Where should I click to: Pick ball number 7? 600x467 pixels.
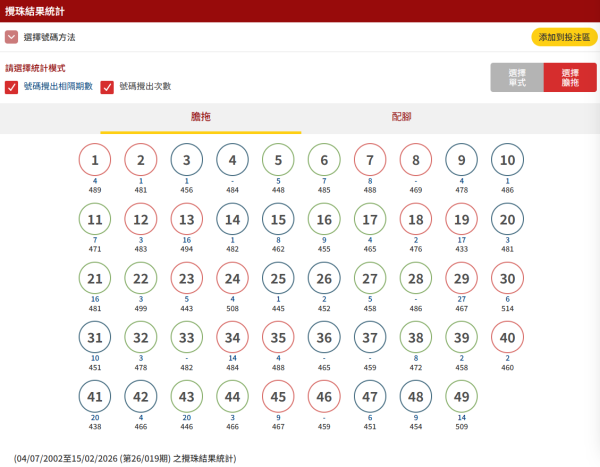point(370,160)
